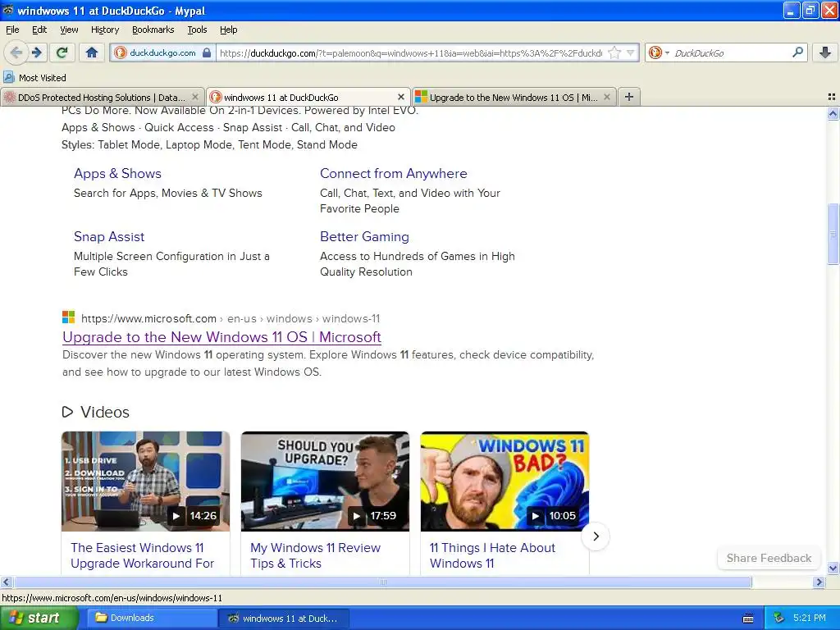Open the search engine selector dropdown
Screen dimensions: 840x630
click(x=659, y=52)
